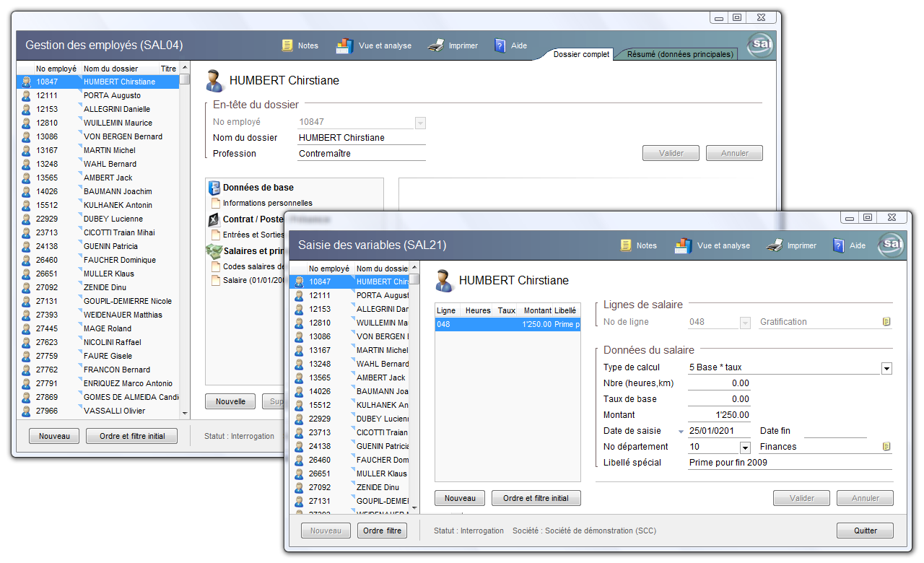Click the Notes icon in SAL04 window
The image size is (924, 563).
click(288, 45)
